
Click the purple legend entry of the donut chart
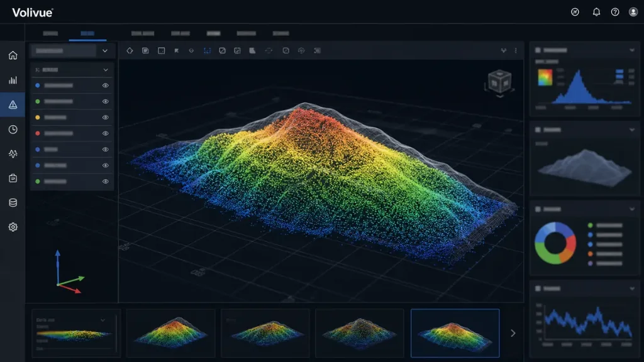(x=606, y=263)
